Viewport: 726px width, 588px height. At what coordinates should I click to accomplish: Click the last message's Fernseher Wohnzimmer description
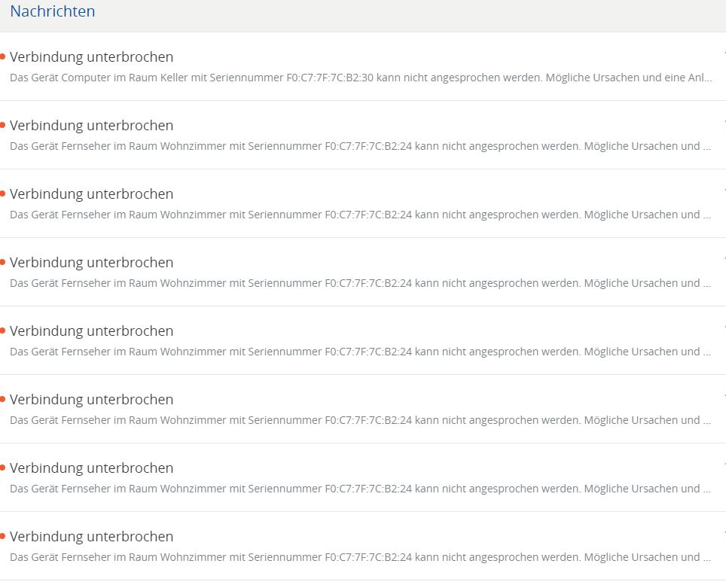pyautogui.click(x=360, y=557)
